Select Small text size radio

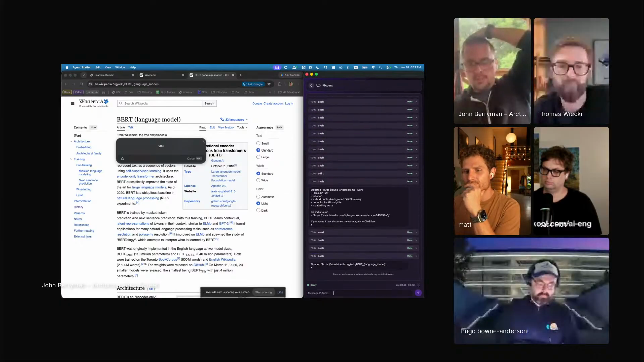coord(258,143)
